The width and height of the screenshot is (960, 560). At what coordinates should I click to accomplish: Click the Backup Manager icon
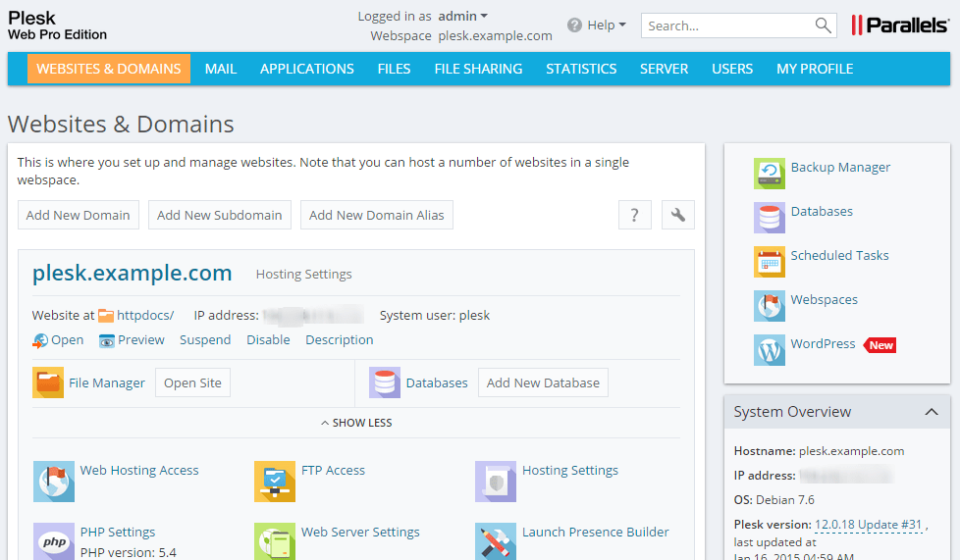[769, 174]
